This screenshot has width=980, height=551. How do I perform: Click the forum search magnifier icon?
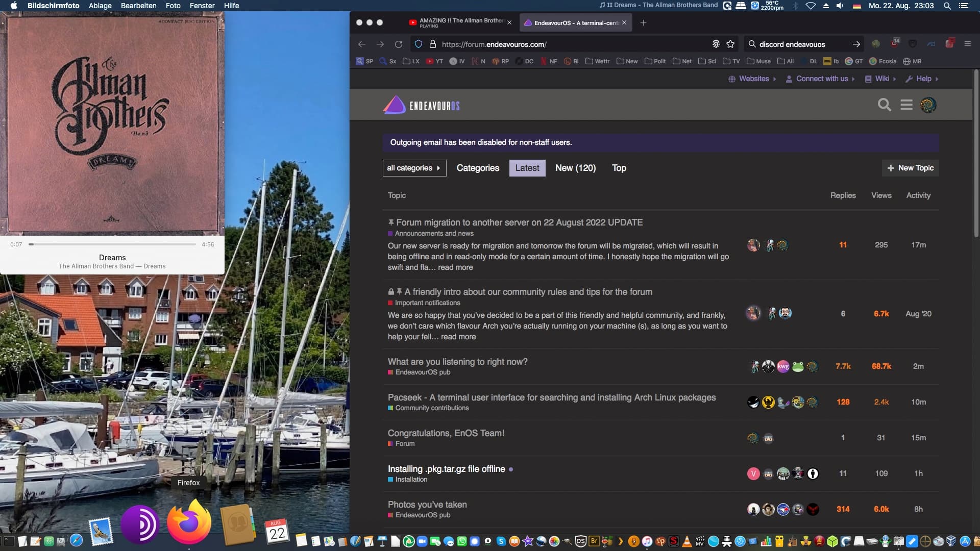(884, 105)
